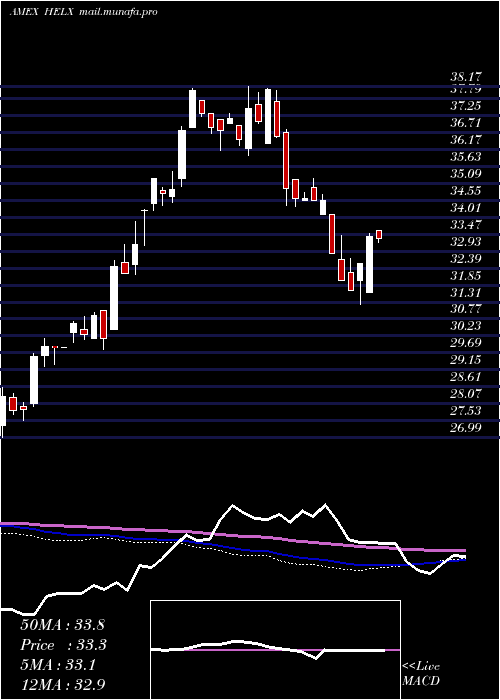Click the 38.17 price axis label
The width and height of the screenshot is (500, 700).
[466, 78]
